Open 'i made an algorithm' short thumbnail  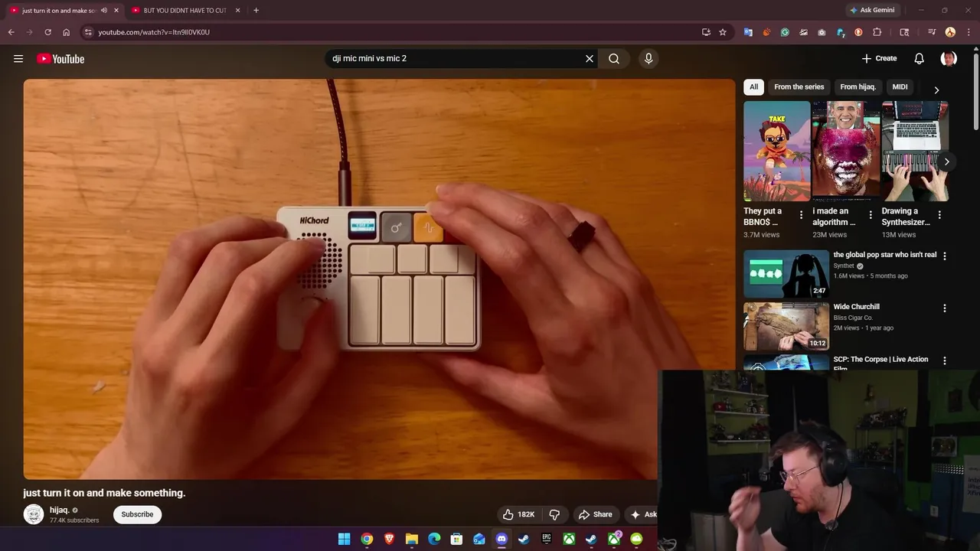pos(846,151)
